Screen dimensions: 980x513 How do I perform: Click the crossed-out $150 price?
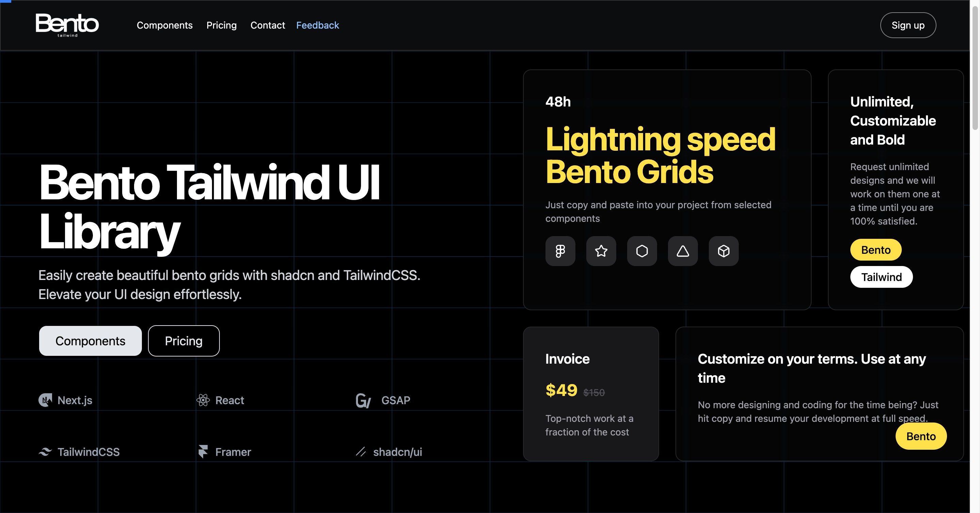pos(594,393)
